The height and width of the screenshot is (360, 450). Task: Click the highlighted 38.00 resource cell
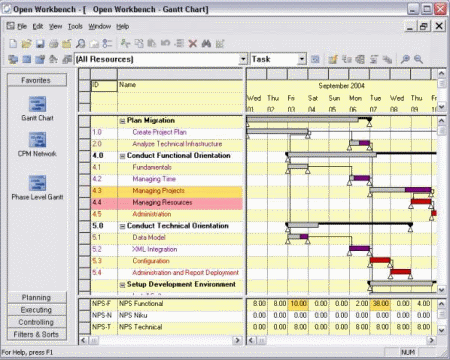(x=380, y=304)
